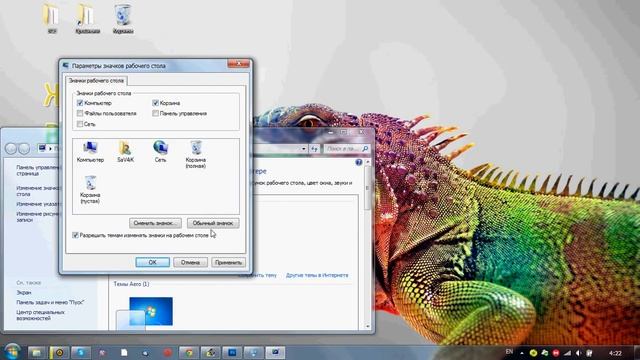Click the Отмена button

tap(190, 262)
